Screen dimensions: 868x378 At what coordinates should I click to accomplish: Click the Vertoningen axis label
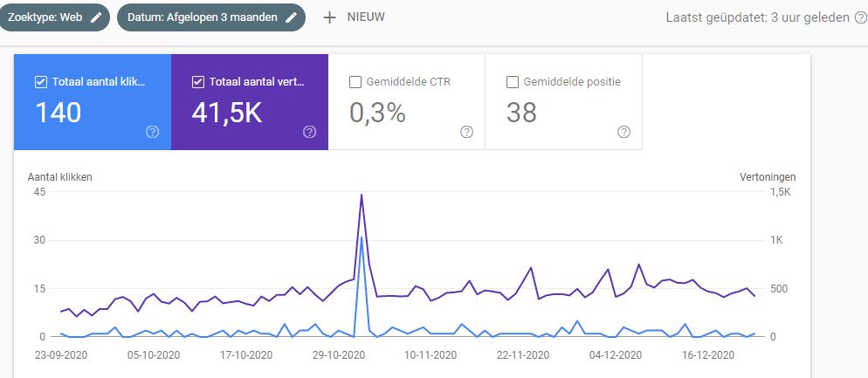pos(768,178)
